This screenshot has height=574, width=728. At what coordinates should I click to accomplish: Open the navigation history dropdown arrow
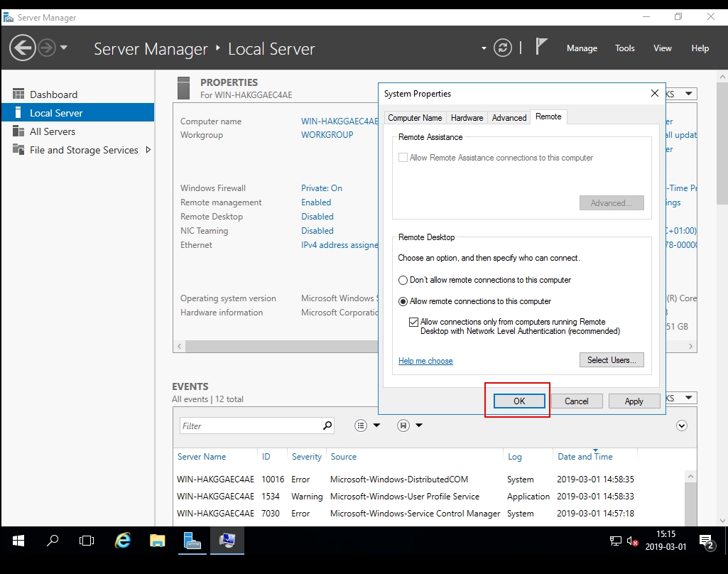(x=64, y=48)
